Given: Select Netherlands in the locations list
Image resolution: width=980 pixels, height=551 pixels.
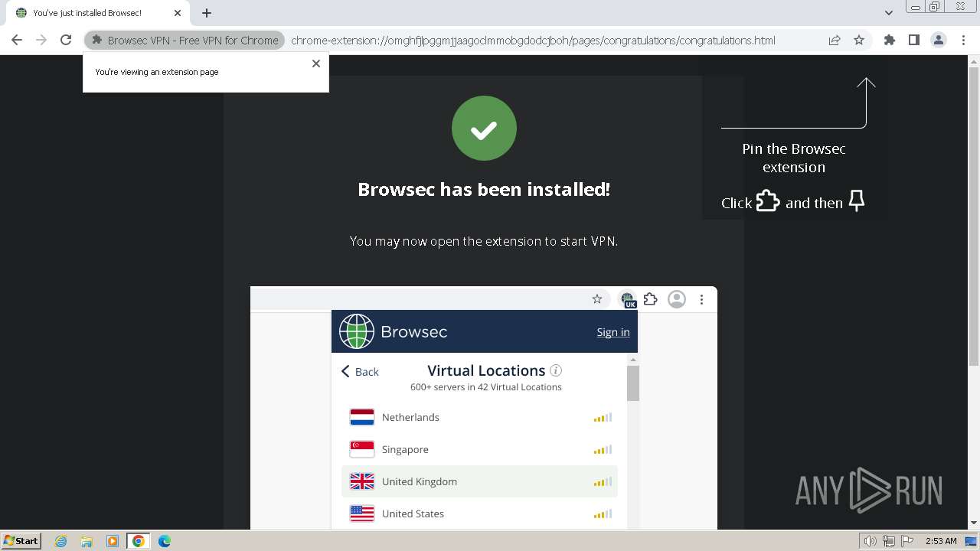Looking at the screenshot, I should point(479,417).
